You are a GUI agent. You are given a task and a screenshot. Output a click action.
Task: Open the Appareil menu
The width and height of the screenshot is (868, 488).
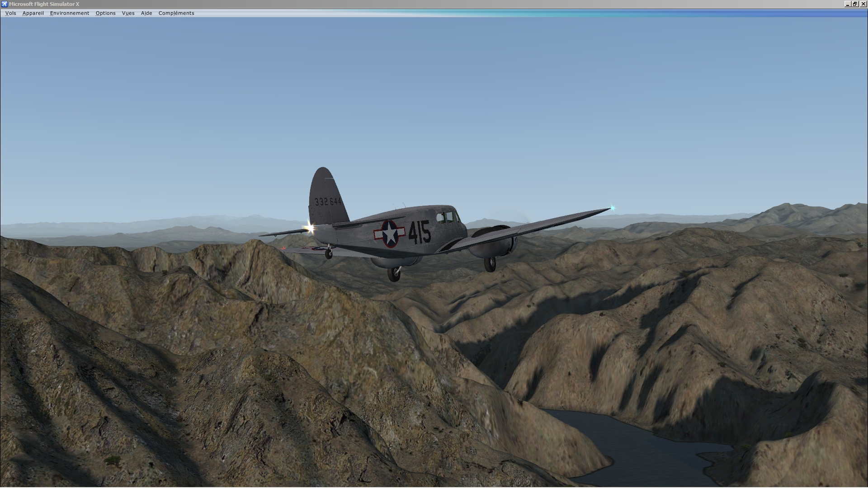pos(33,13)
